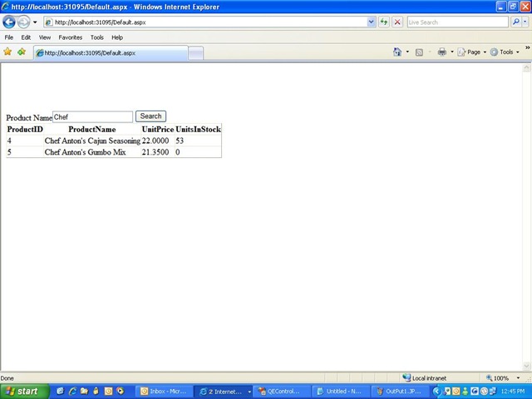
Task: Show more toolbar commands chevron
Action: tap(528, 48)
